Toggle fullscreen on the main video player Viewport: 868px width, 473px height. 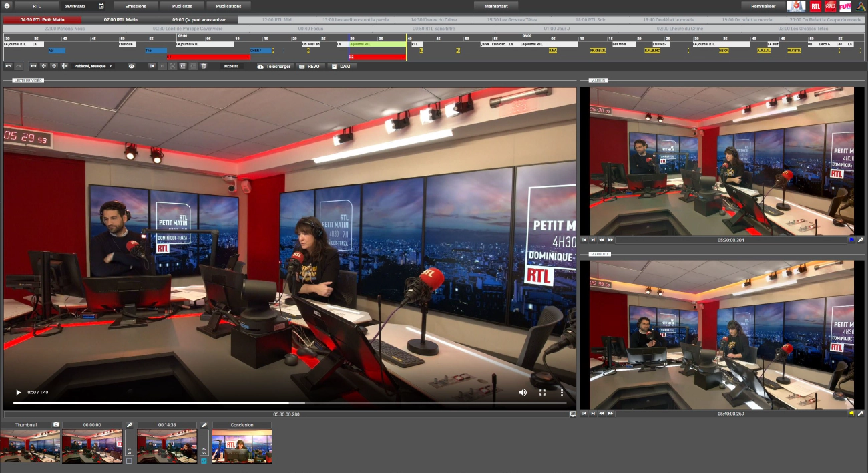(x=542, y=392)
